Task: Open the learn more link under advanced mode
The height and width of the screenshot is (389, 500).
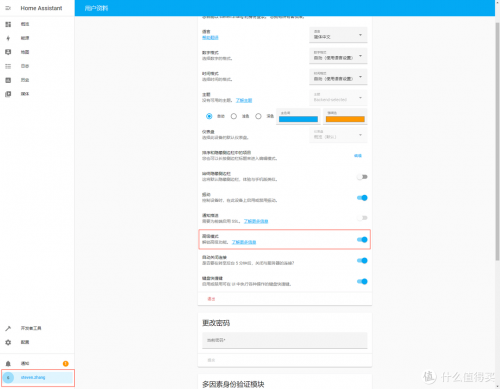Action: [x=244, y=242]
